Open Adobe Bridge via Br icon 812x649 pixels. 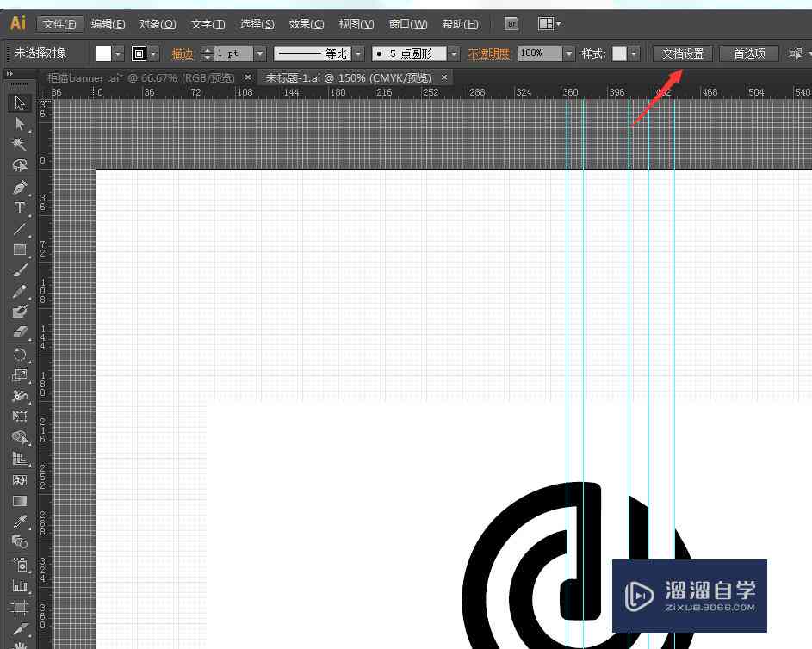pyautogui.click(x=511, y=24)
